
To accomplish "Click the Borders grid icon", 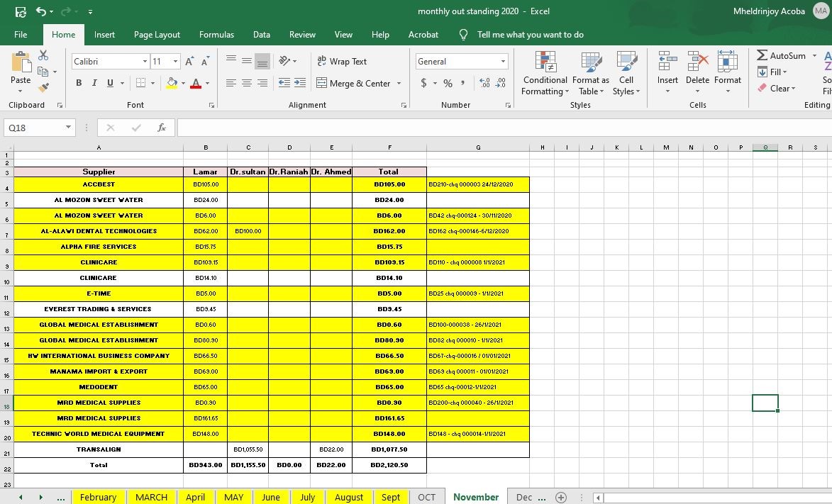I will click(140, 83).
